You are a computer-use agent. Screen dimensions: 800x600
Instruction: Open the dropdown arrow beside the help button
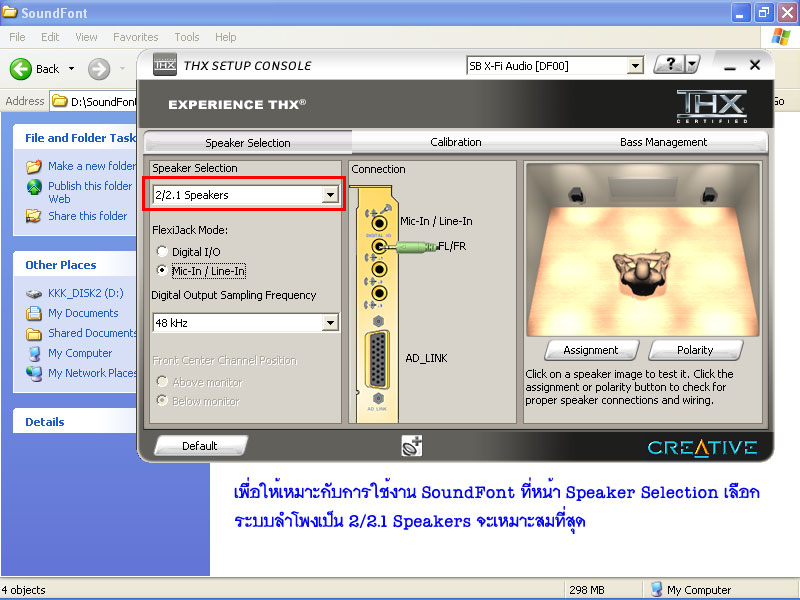coord(692,65)
